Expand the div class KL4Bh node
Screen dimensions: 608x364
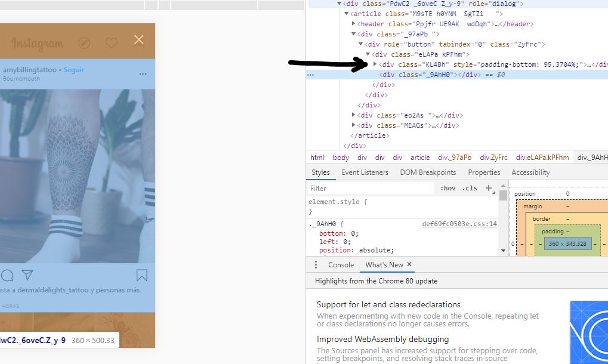[375, 64]
